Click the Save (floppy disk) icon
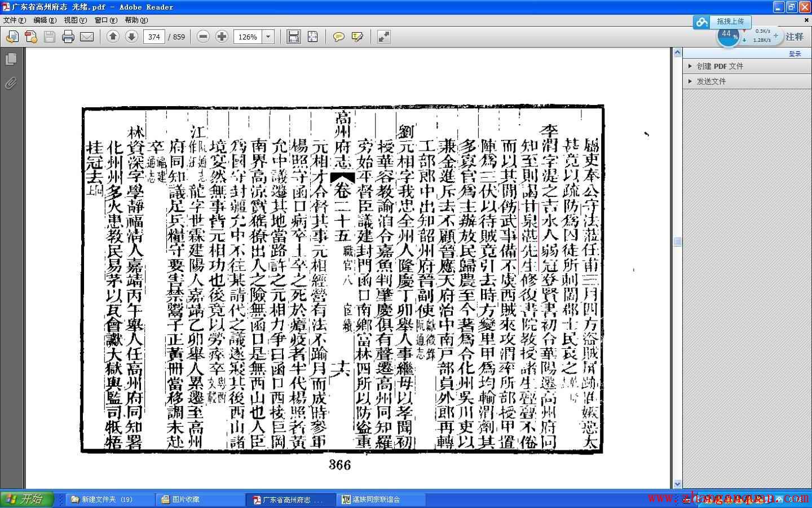Screen dimensions: 812x508 coord(50,37)
